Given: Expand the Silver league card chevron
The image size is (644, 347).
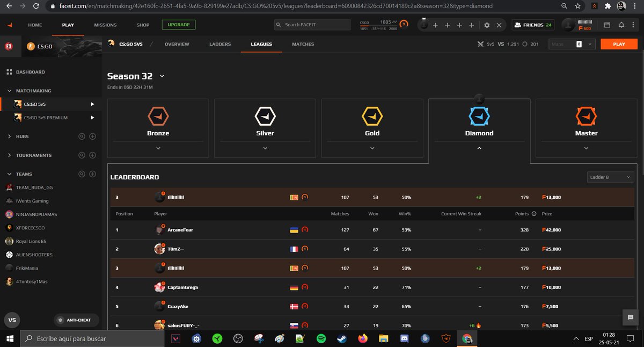Looking at the screenshot, I should (265, 148).
